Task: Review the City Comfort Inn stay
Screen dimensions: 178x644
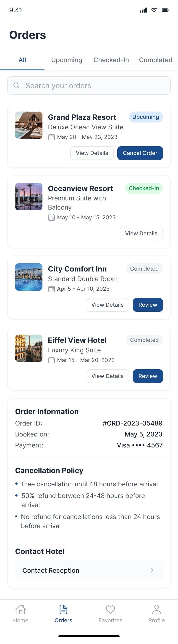Action: point(148,305)
